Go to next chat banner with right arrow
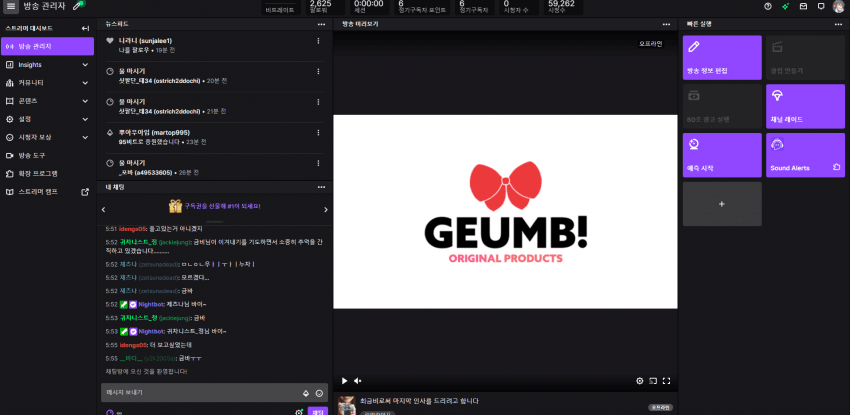This screenshot has width=850, height=415. (x=326, y=209)
